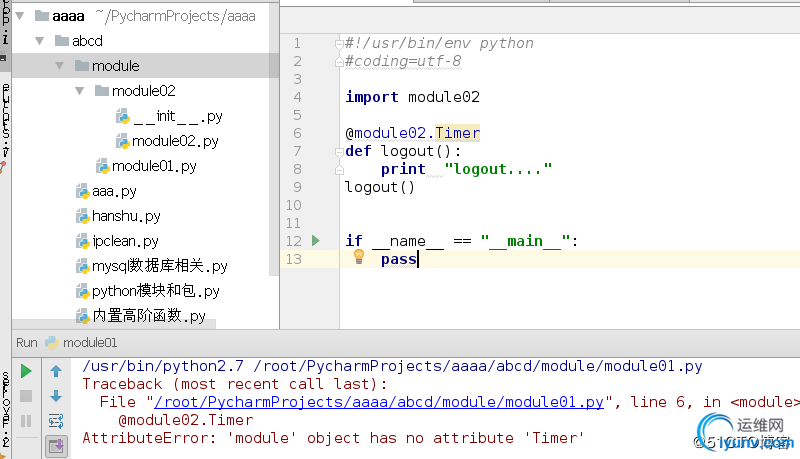The image size is (800, 459).
Task: Click the intention lightbulb on line 13
Action: [359, 257]
